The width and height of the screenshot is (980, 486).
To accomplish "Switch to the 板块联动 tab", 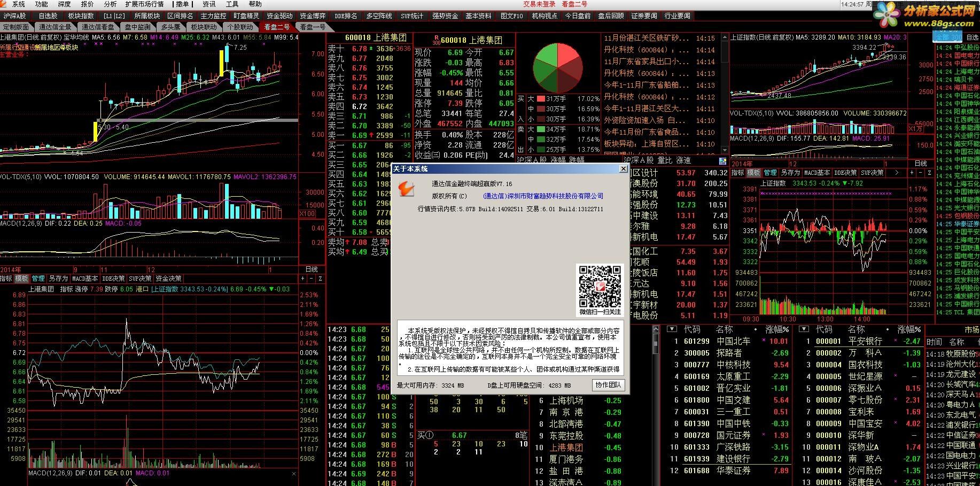I will 204,27.
